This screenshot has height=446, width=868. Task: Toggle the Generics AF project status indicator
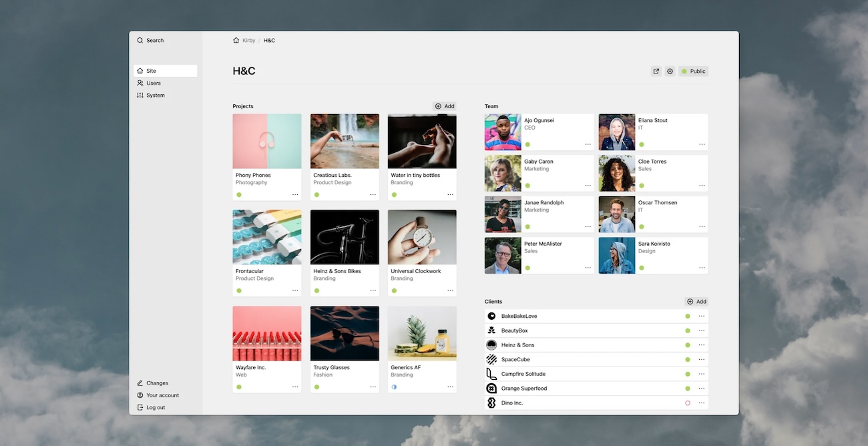pos(394,387)
